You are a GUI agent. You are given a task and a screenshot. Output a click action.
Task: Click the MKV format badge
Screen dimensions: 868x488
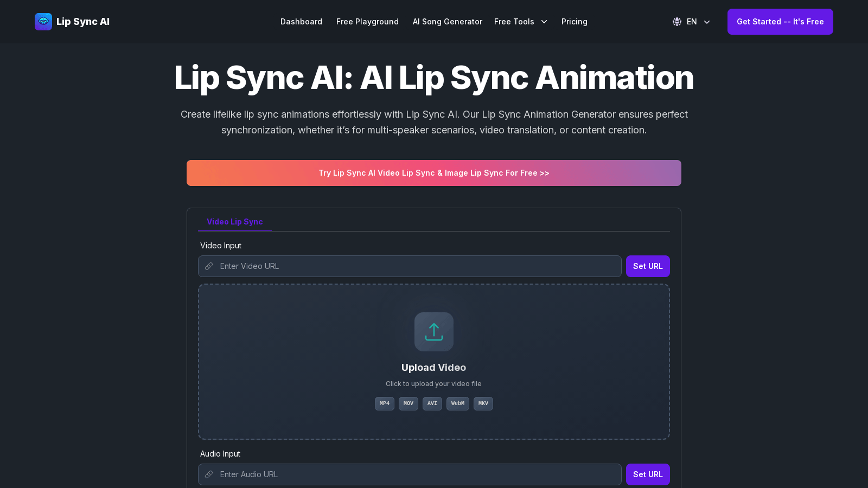[483, 403]
